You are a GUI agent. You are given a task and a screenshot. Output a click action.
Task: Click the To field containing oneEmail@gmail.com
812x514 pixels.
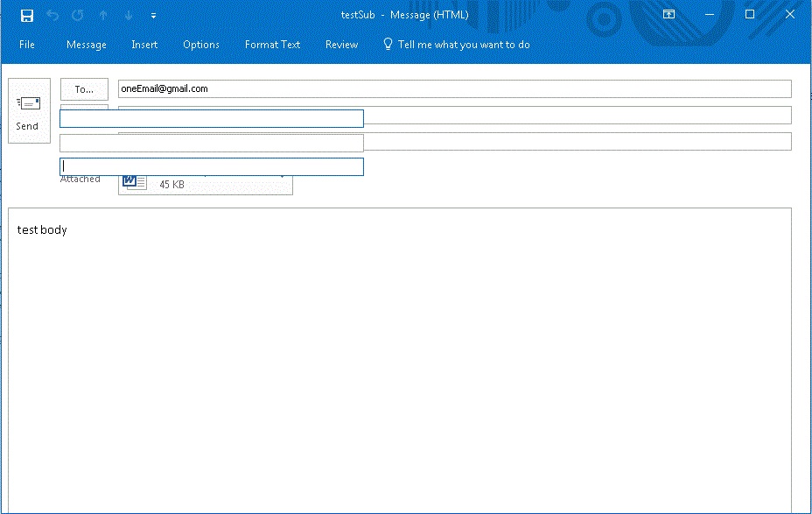point(454,88)
